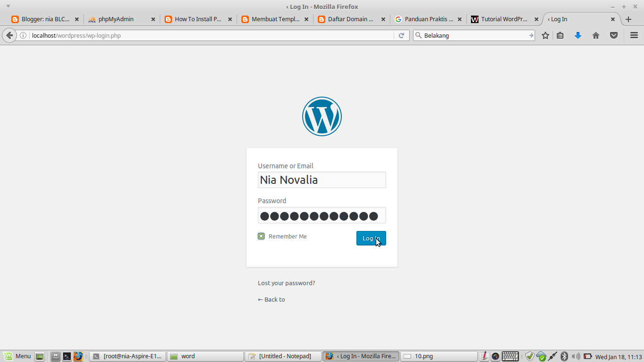Switch to the Panduan Praktis tab
Screen dimensions: 644x362
point(429,19)
